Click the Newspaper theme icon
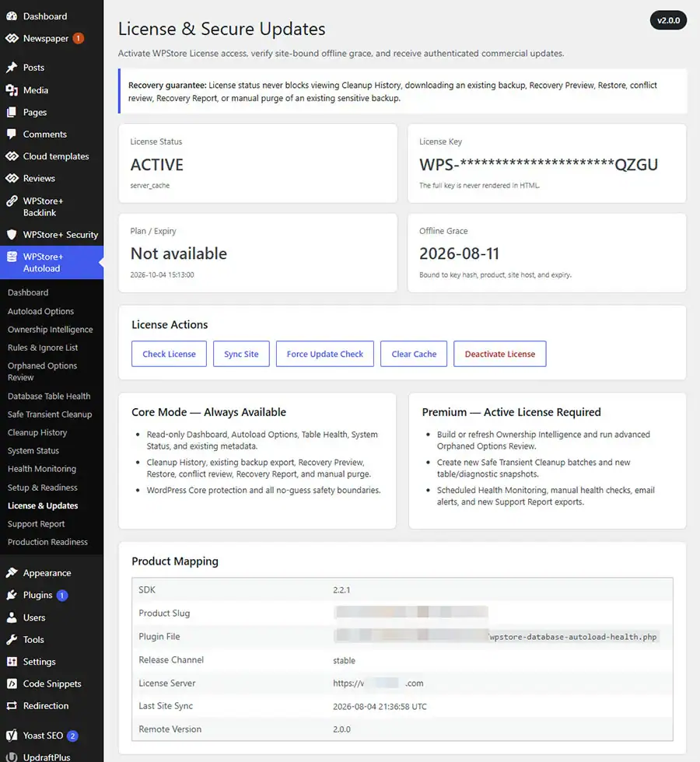This screenshot has height=762, width=700. tap(12, 38)
